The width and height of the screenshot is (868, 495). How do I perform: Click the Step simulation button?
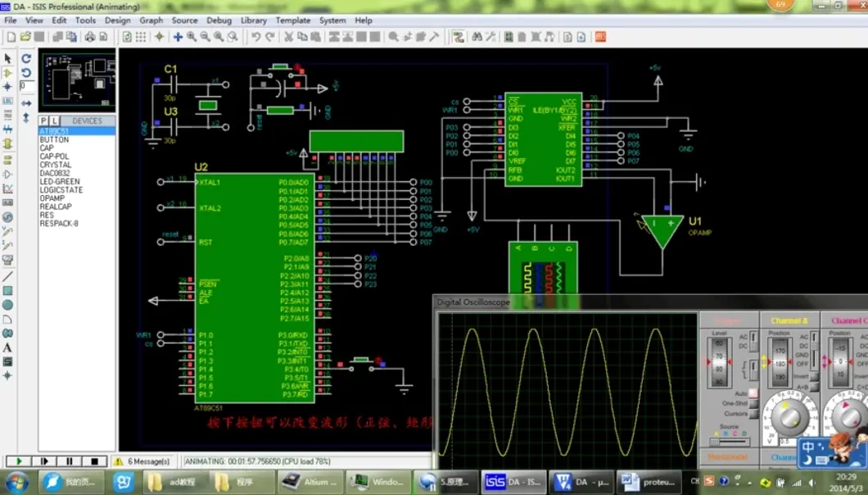tap(43, 461)
